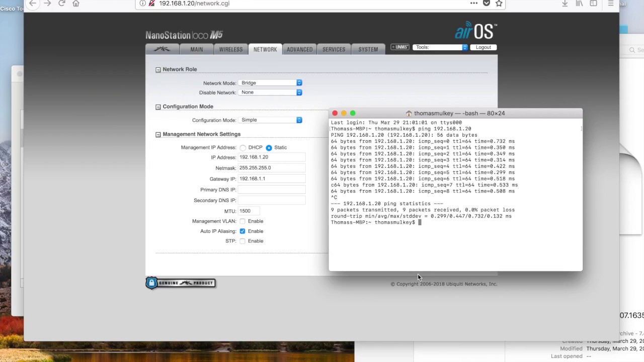
Task: Click the MTU field
Action: pyautogui.click(x=249, y=211)
